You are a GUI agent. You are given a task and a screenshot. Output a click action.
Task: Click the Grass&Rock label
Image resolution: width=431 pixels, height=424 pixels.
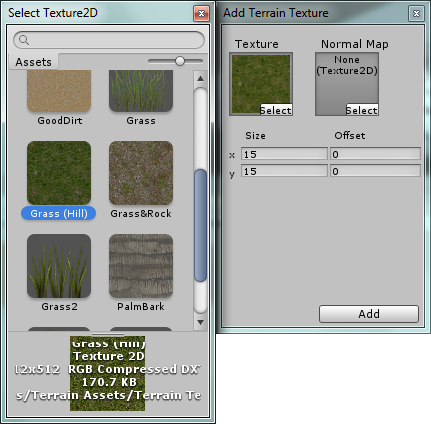(141, 213)
